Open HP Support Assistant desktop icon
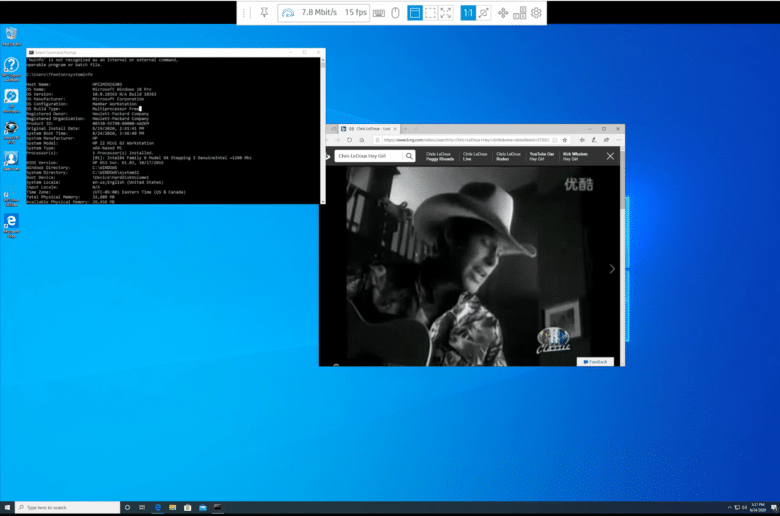 tap(11, 69)
